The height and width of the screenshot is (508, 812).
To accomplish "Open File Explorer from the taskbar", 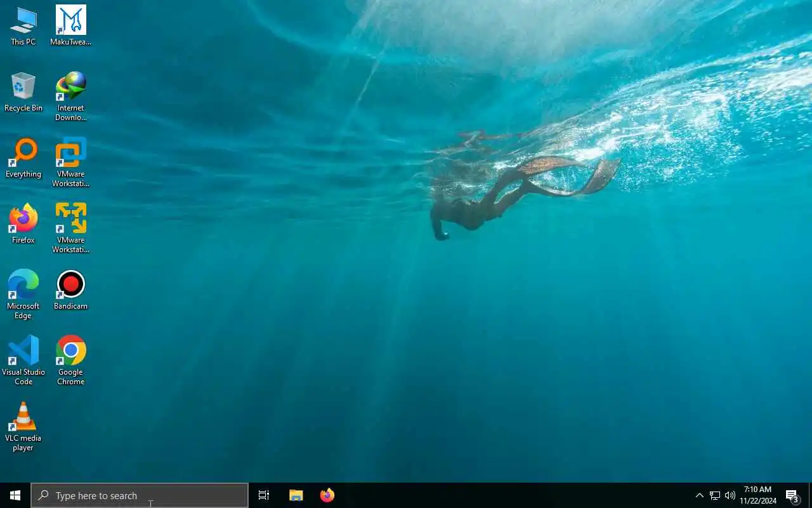I will pyautogui.click(x=296, y=495).
